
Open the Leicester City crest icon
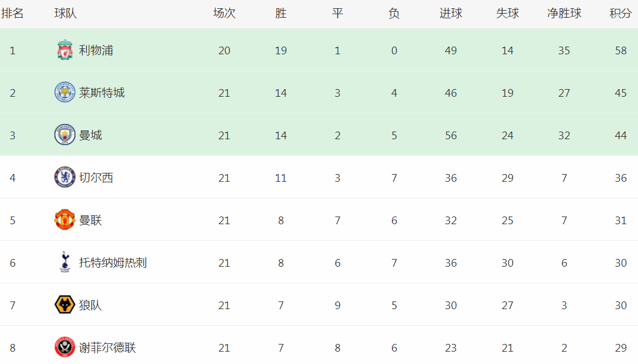[x=65, y=92]
